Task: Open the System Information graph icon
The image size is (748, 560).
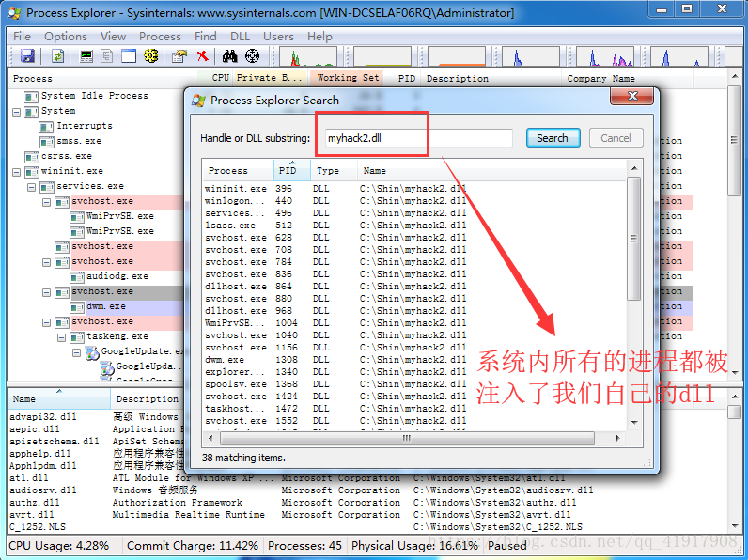Action: coord(86,56)
